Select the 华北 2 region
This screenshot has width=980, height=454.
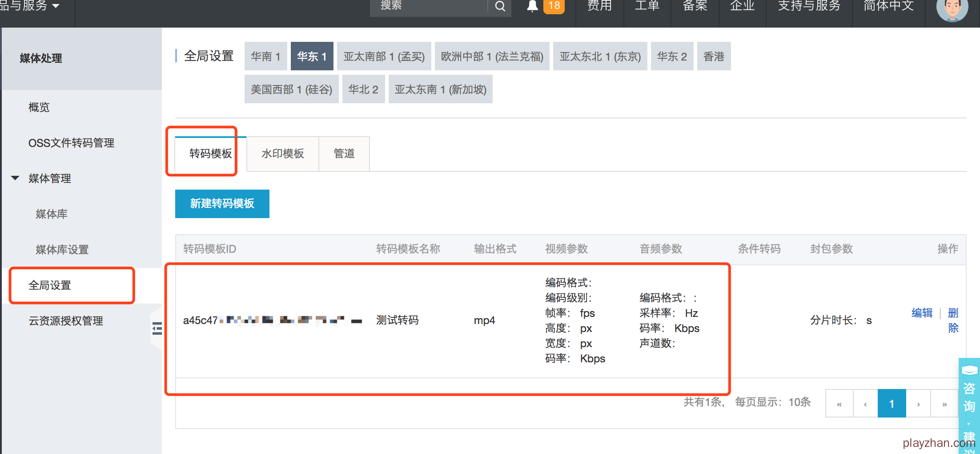[363, 89]
